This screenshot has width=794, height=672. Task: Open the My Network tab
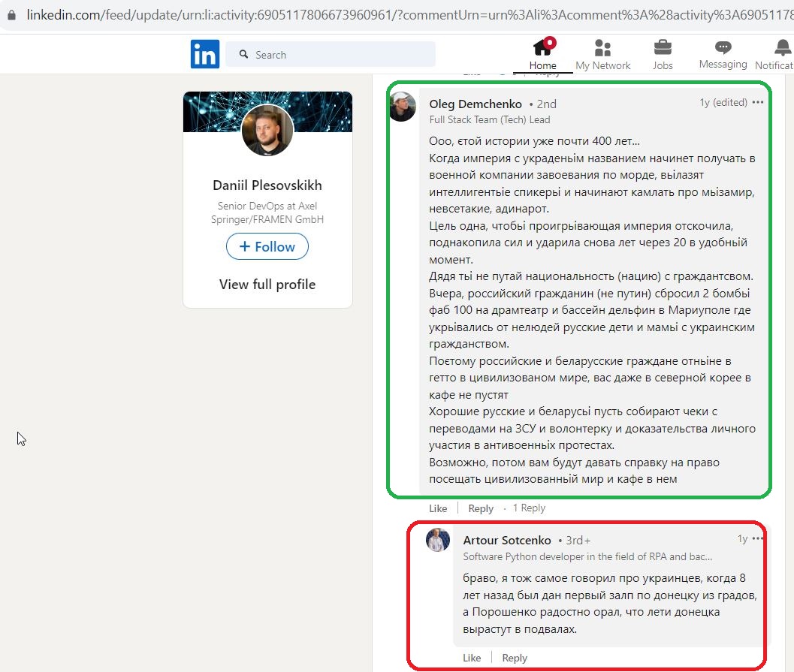[x=602, y=55]
